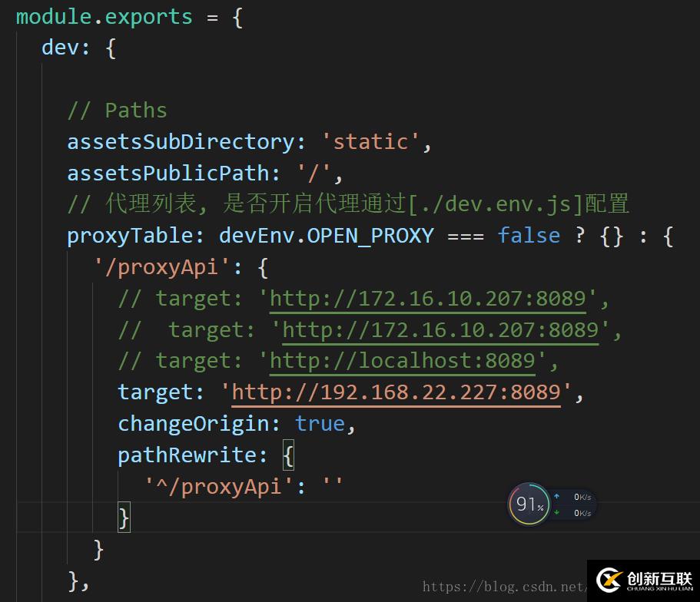Image resolution: width=700 pixels, height=602 pixels.
Task: Click the OPEN_PROXY identifier
Action: pos(370,235)
